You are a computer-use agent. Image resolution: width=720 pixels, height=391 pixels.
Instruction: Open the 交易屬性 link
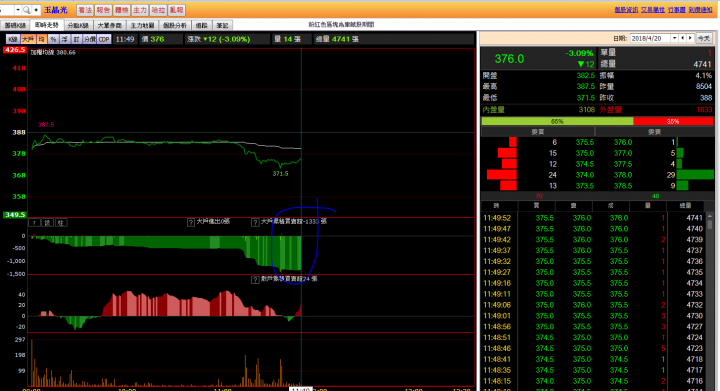(x=652, y=10)
